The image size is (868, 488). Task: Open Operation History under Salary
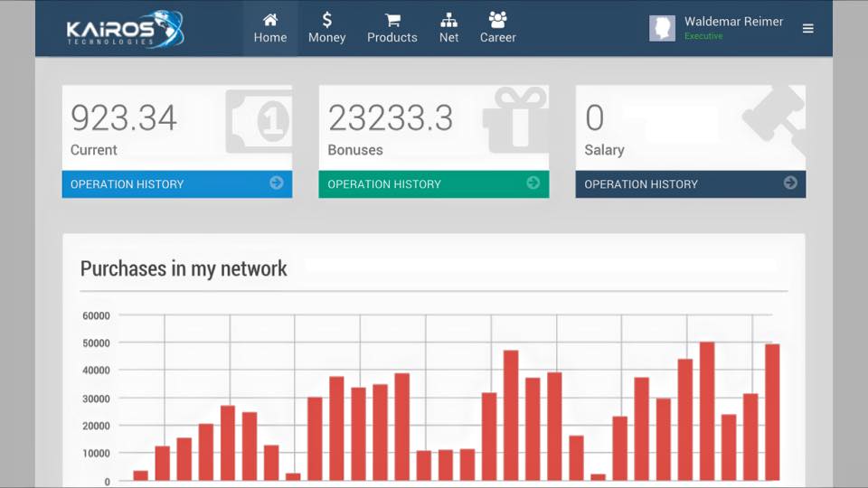641,184
